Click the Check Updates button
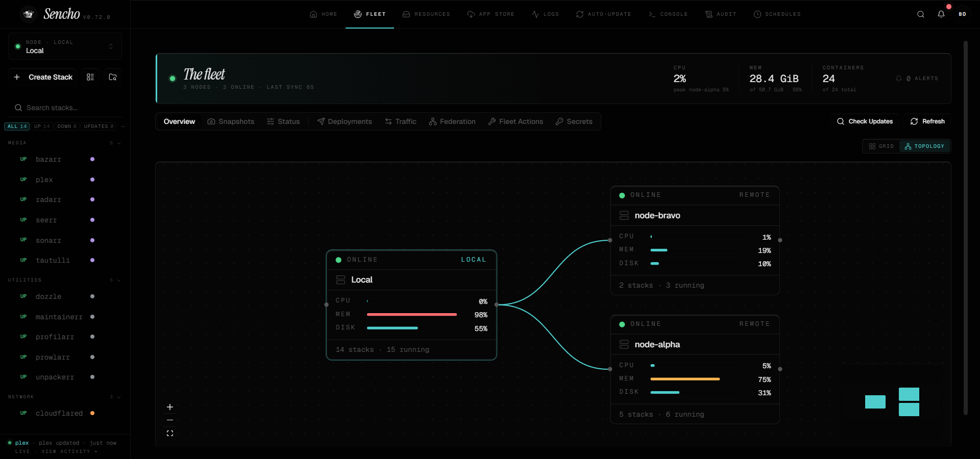This screenshot has width=980, height=459. (x=865, y=121)
